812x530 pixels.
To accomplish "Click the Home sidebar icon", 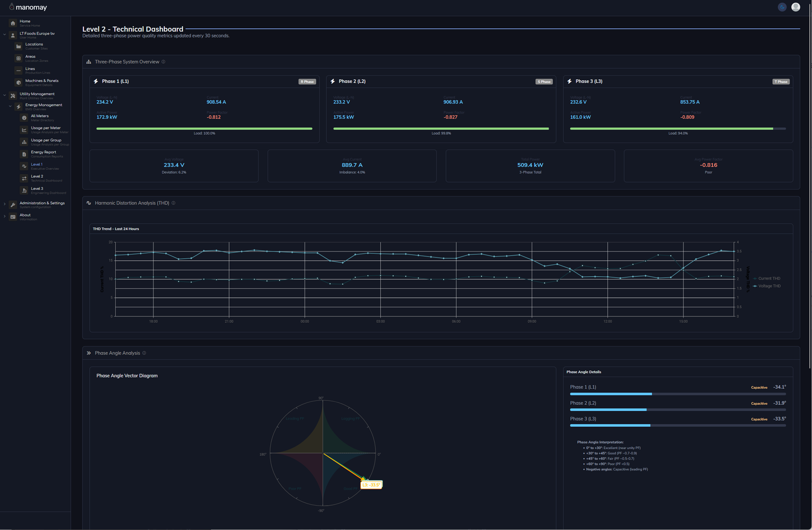I will [x=13, y=23].
